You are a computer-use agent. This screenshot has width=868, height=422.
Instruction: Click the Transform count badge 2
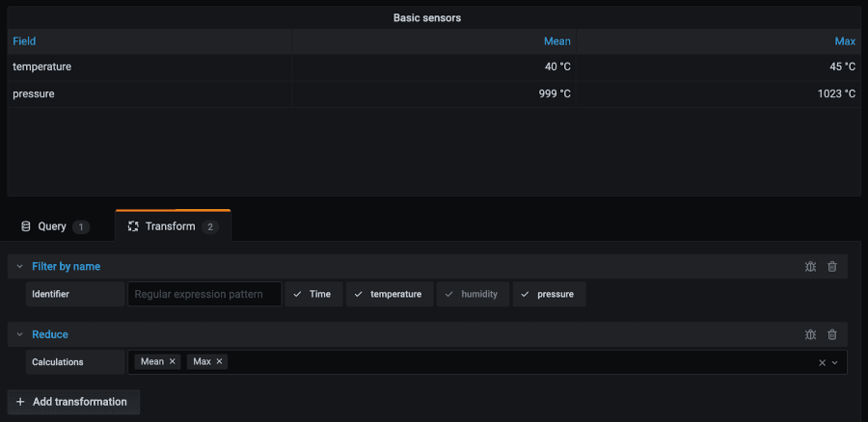coord(210,226)
